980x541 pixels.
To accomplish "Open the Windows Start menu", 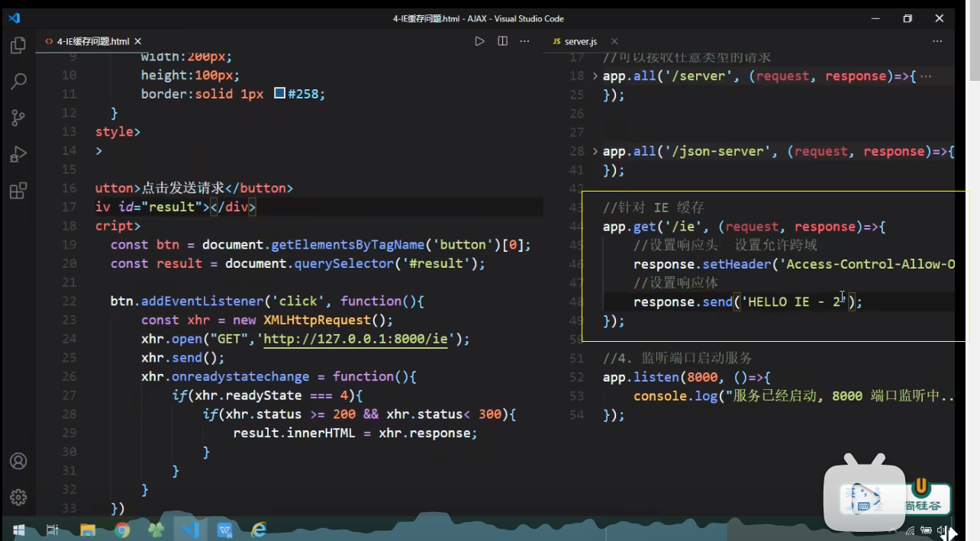I will coord(18,530).
